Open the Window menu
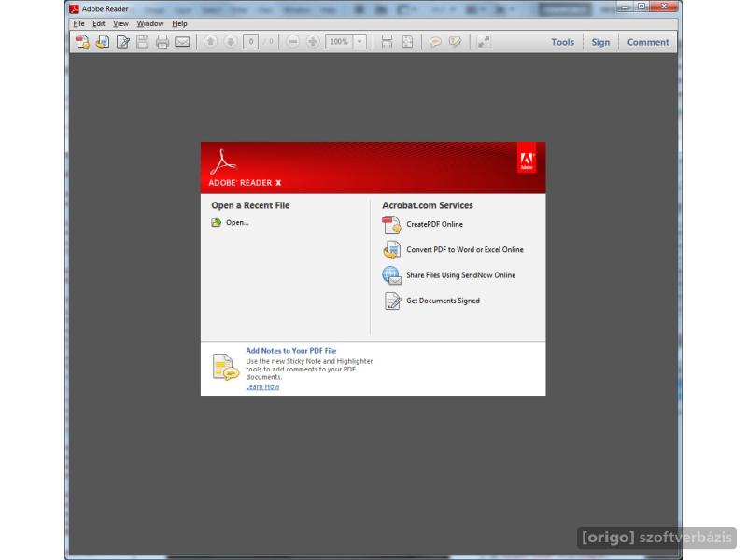The height and width of the screenshot is (560, 747). (x=150, y=23)
